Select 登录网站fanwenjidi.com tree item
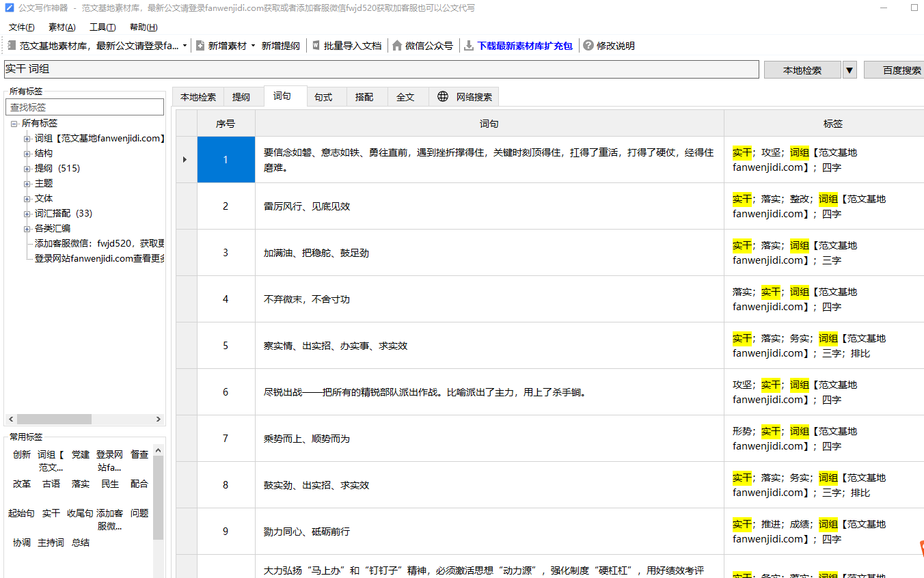 [99, 259]
